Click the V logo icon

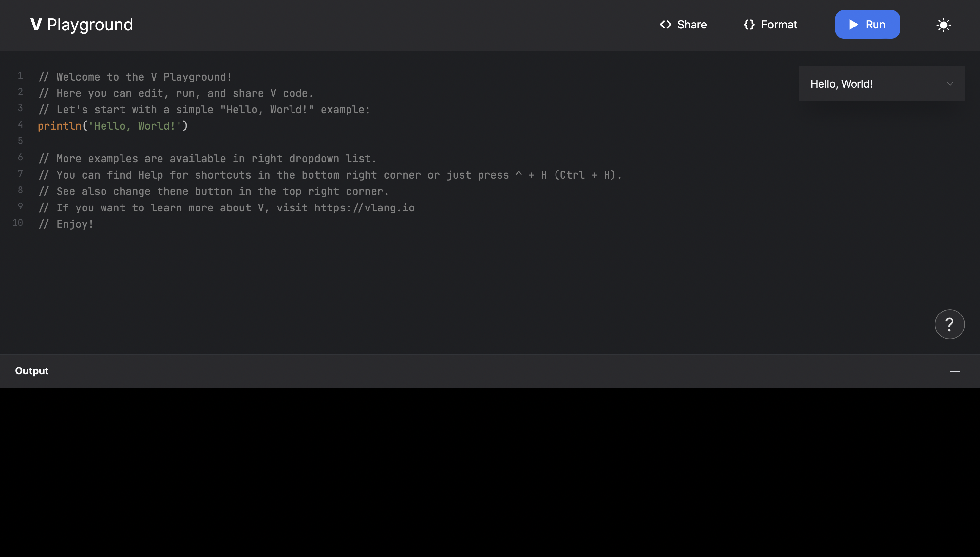[36, 25]
